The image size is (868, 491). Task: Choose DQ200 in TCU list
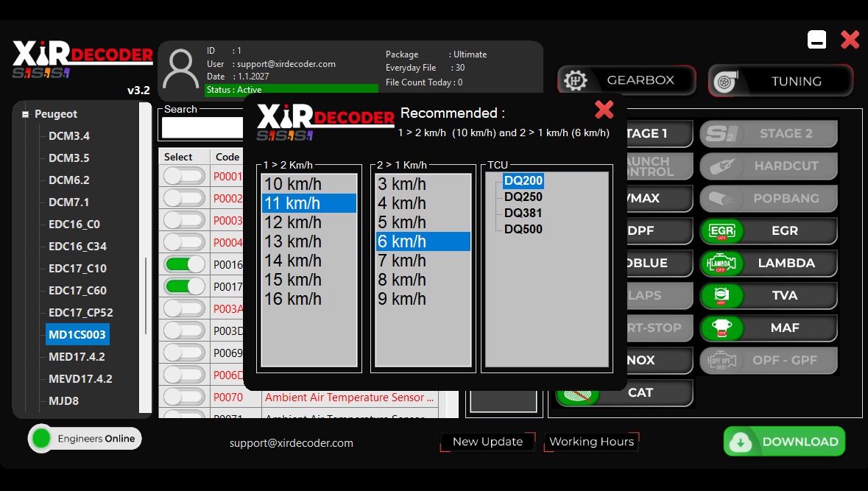[x=523, y=180]
